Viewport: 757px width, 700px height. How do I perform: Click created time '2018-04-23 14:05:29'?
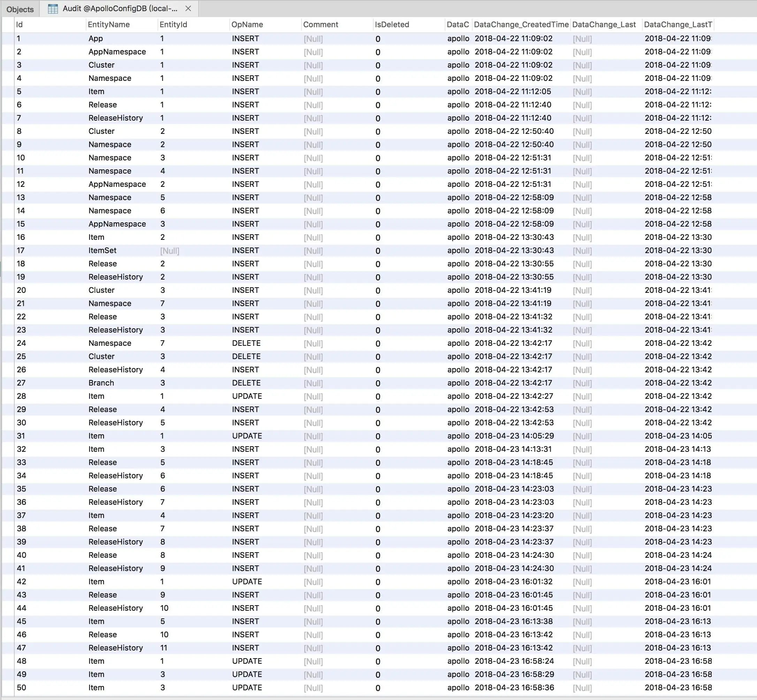(x=514, y=436)
